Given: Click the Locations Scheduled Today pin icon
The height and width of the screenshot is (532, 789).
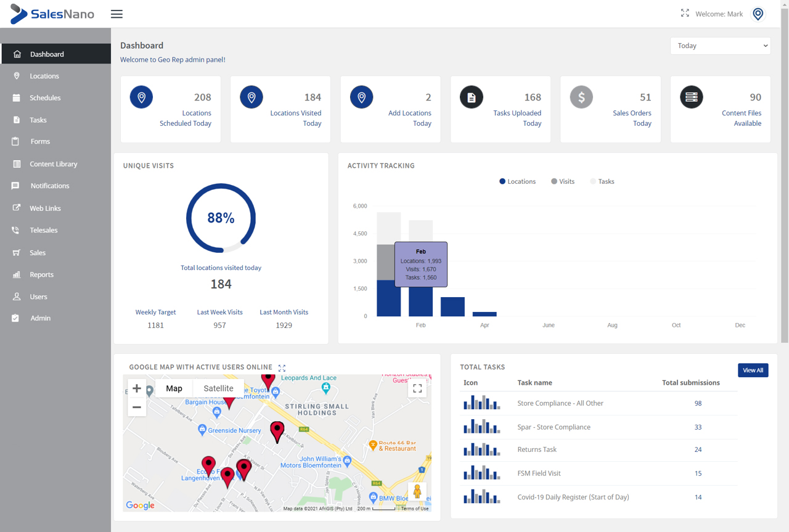Looking at the screenshot, I should coord(141,97).
